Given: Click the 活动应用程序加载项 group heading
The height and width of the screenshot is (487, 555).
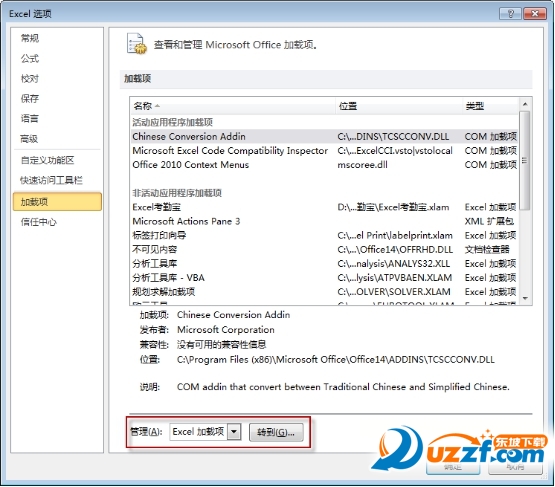Looking at the screenshot, I should [173, 122].
